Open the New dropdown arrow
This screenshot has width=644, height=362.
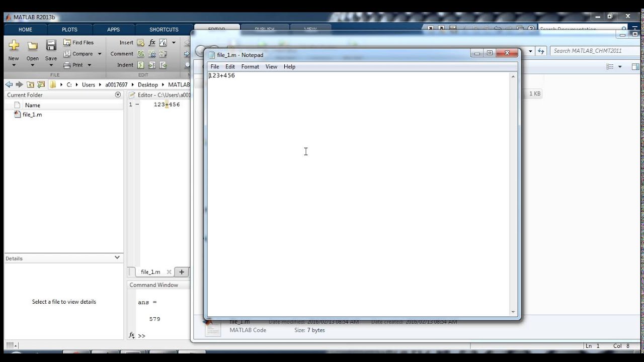pos(14,65)
